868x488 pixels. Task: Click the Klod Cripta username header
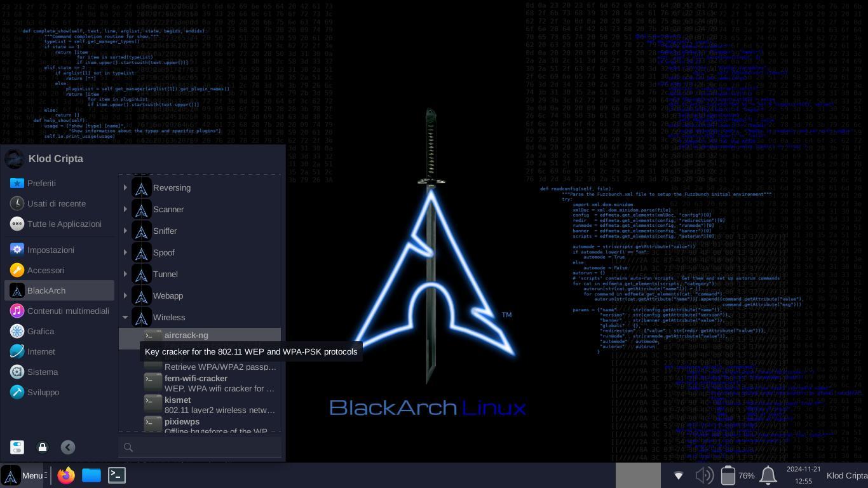(x=56, y=159)
